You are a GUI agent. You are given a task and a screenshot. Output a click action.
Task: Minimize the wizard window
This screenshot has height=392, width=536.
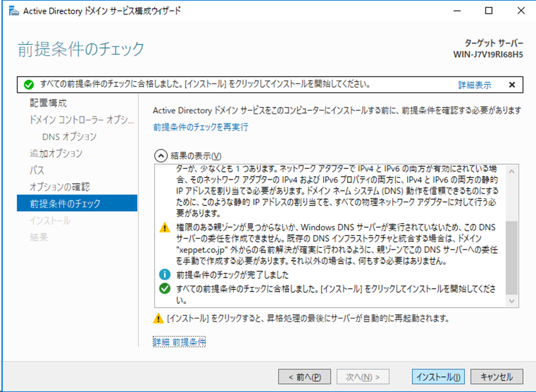(x=457, y=11)
